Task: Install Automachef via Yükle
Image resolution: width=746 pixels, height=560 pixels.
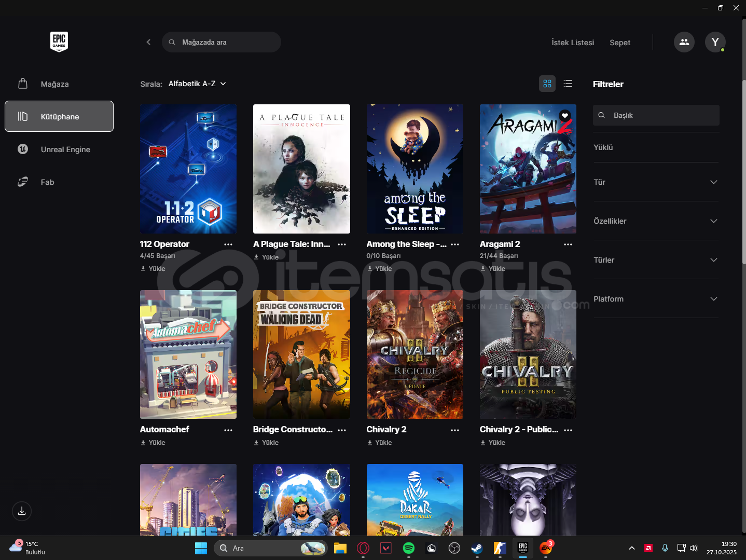Action: 153,443
